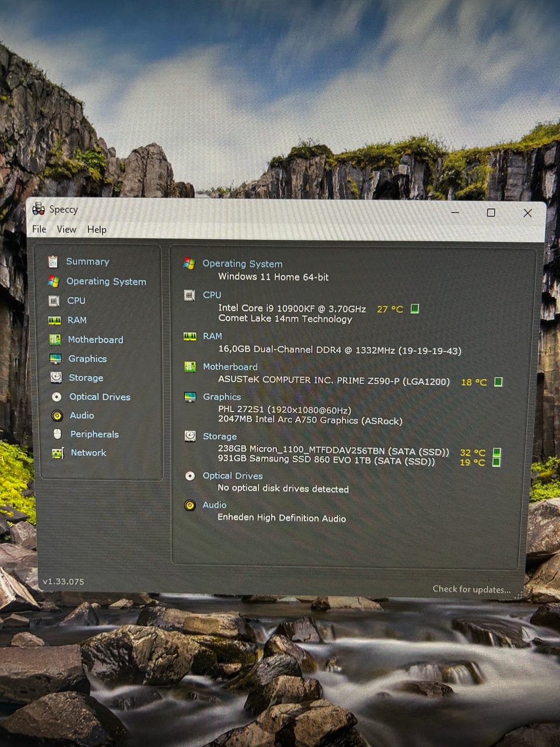Select Summary in the sidebar
Screen dimensions: 560x747
pos(87,261)
